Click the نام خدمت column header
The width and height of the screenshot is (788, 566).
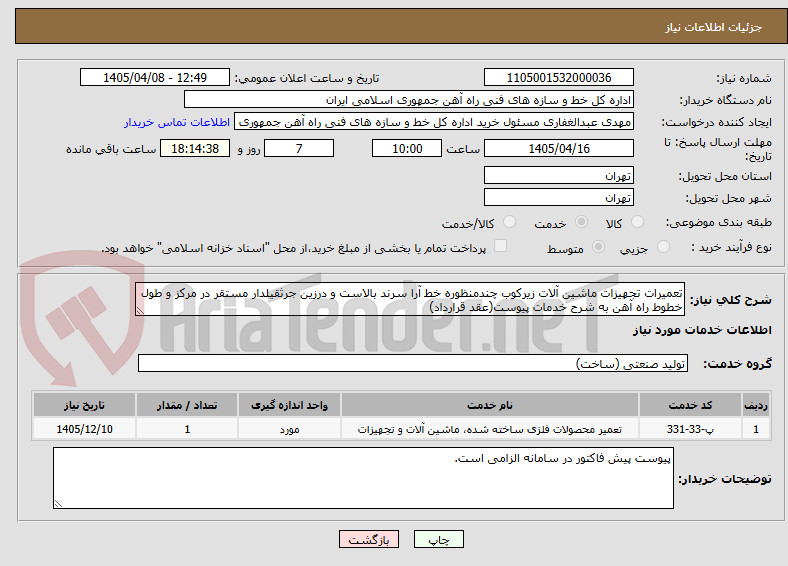490,405
